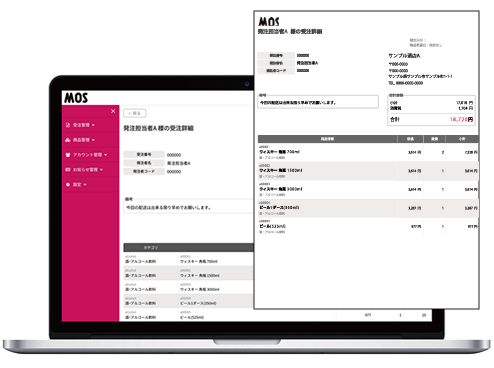The height and width of the screenshot is (368, 494).
Task: Select the ウィスキー 角瓶 700ml row on invoice
Action: coord(368,152)
